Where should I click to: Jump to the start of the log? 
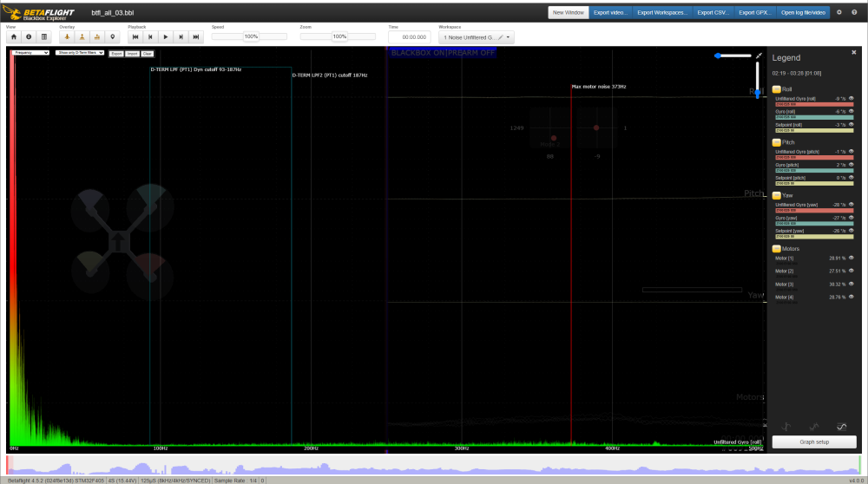click(x=135, y=37)
